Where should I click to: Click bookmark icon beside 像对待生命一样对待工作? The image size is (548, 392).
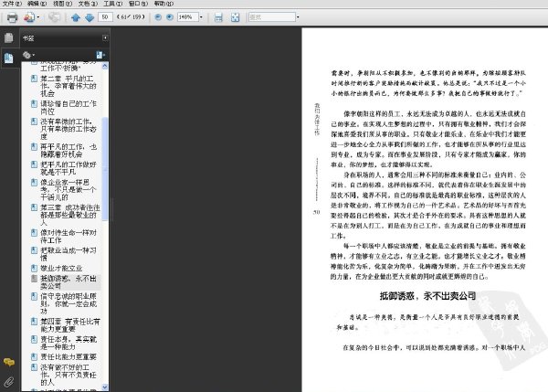(x=34, y=232)
